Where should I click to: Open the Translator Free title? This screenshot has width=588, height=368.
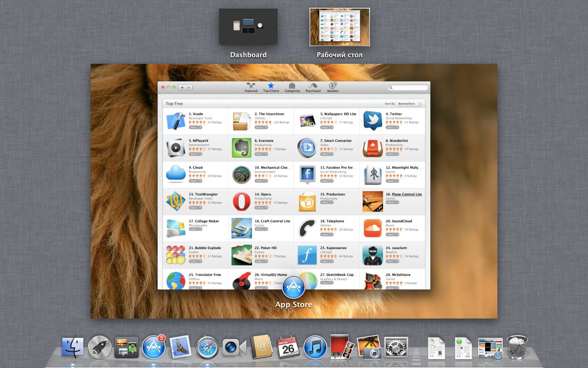click(205, 275)
